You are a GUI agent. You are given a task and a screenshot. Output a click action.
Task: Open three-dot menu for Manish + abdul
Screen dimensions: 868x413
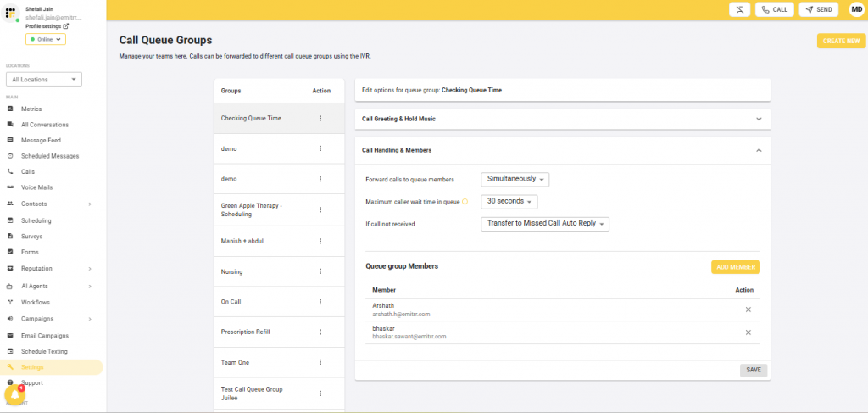tap(320, 242)
